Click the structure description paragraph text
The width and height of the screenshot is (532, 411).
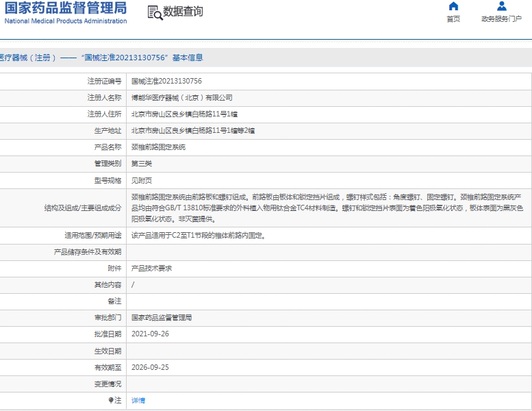point(327,208)
